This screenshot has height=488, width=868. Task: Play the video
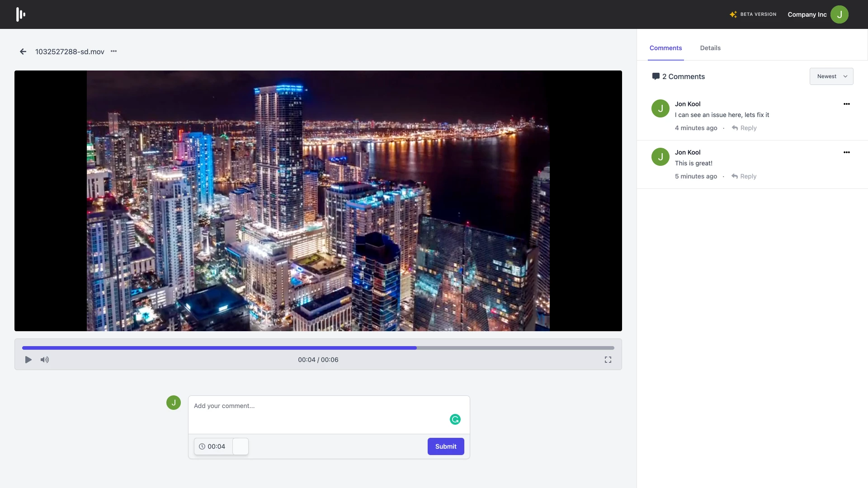pyautogui.click(x=28, y=360)
